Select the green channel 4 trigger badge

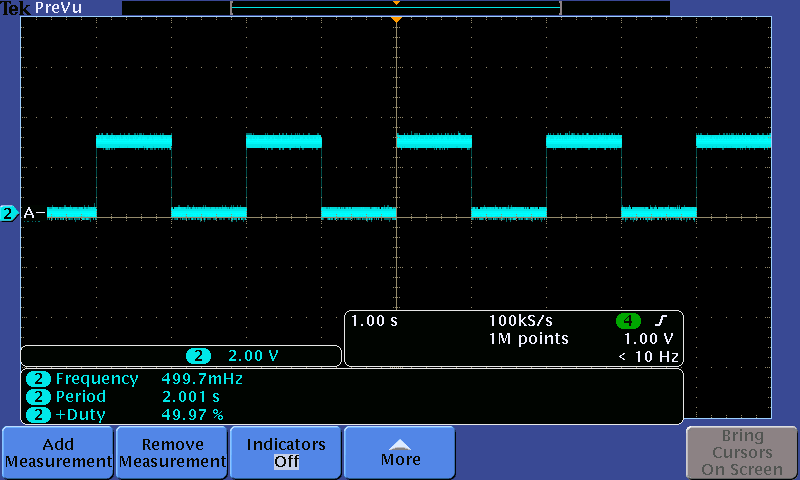[628, 321]
